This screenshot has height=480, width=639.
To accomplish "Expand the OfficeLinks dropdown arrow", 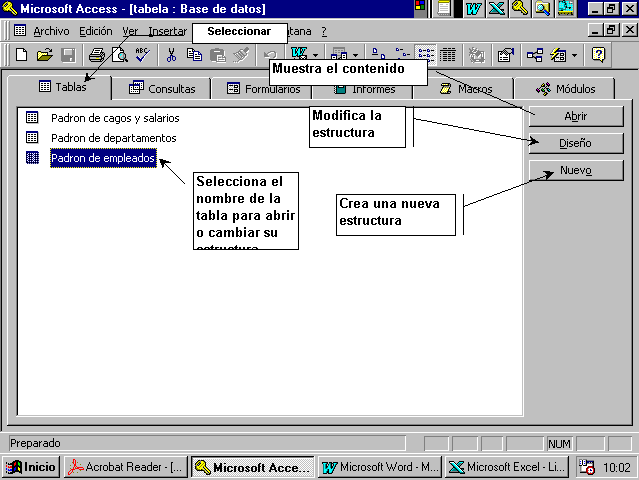I will point(315,55).
